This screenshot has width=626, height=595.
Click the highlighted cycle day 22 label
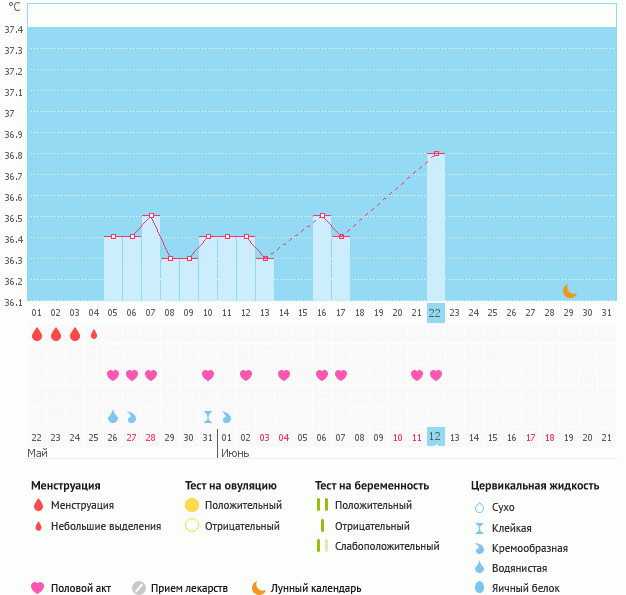coord(435,312)
